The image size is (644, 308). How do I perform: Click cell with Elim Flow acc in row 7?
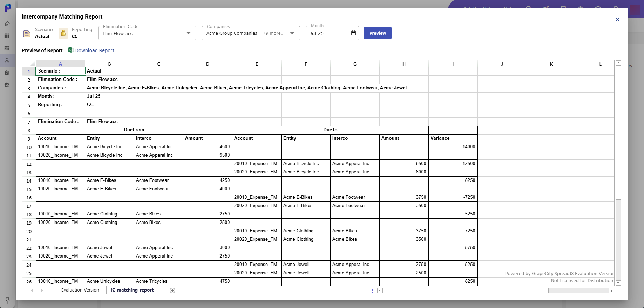tap(109, 122)
